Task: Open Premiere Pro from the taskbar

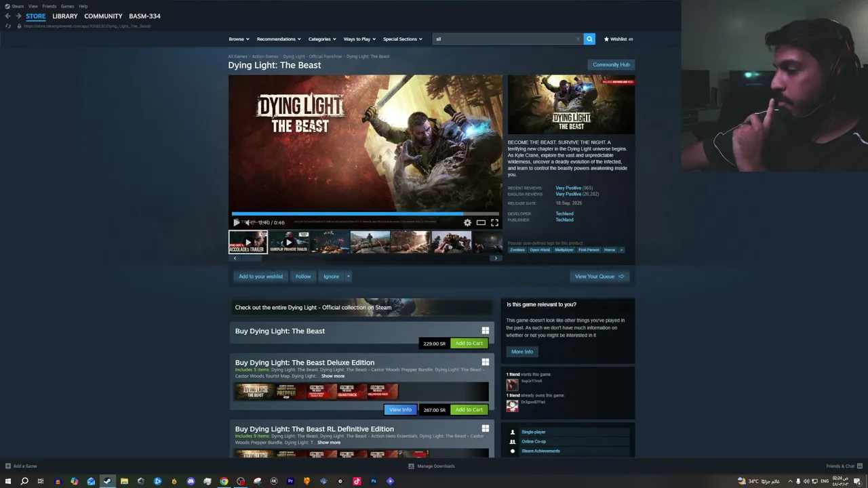Action: click(290, 481)
